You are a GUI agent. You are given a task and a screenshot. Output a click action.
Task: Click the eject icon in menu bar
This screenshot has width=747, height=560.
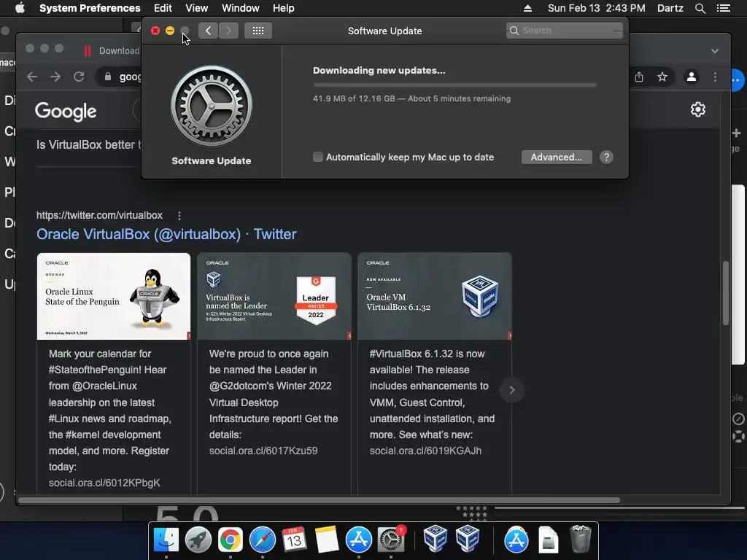coord(527,8)
